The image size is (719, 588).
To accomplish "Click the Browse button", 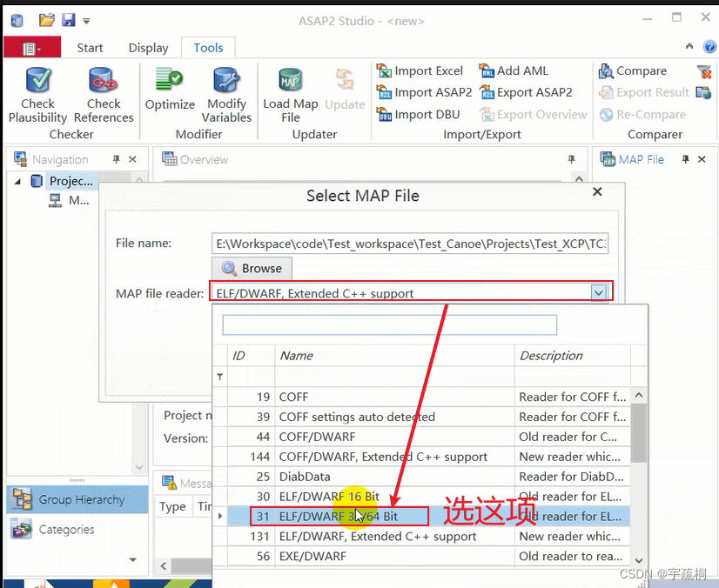I will tap(252, 268).
